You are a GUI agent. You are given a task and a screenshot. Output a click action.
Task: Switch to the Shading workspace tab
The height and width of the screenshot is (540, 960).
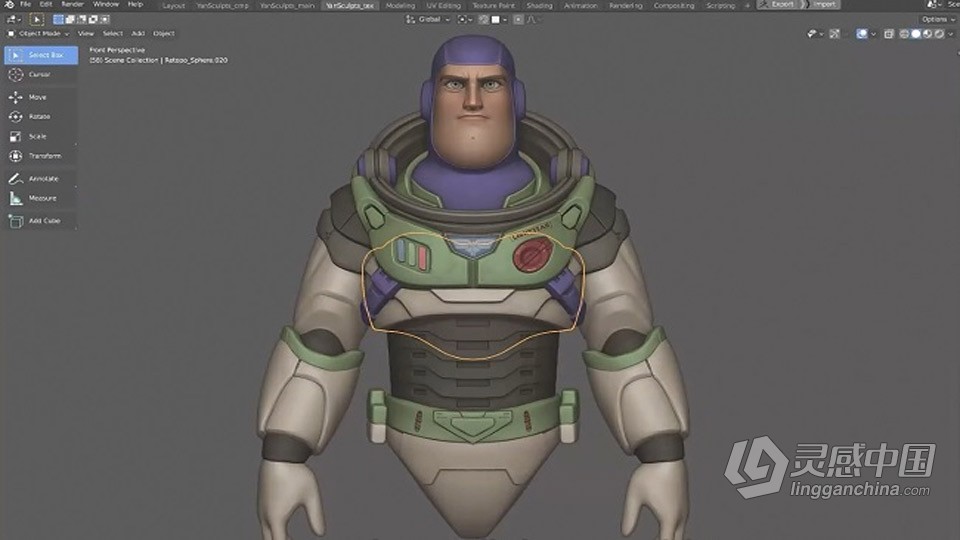coord(539,6)
